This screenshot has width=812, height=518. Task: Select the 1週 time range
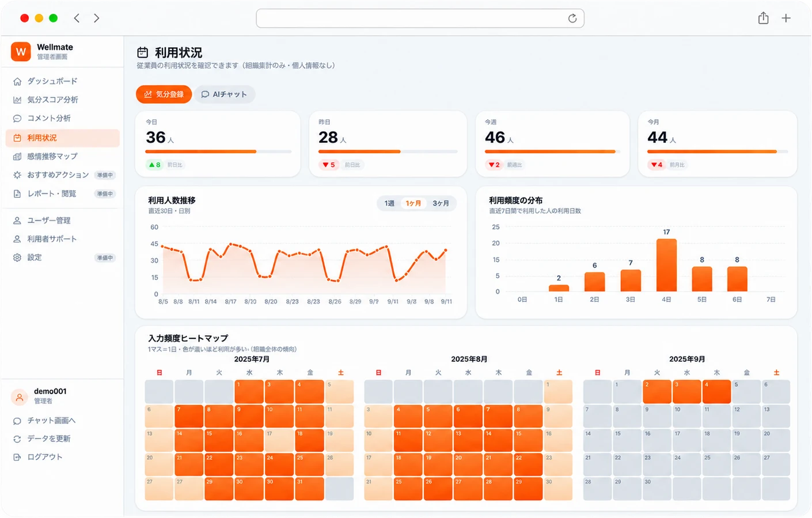coord(390,203)
